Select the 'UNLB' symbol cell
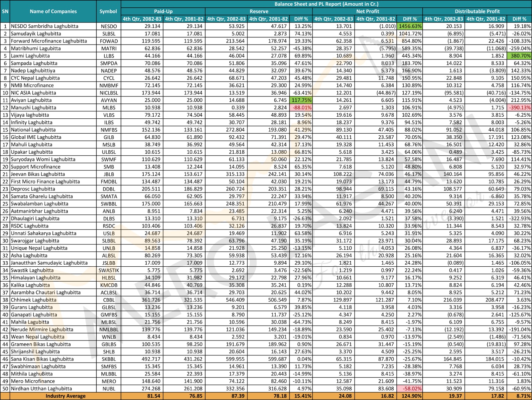The width and height of the screenshot is (532, 400). point(109,248)
